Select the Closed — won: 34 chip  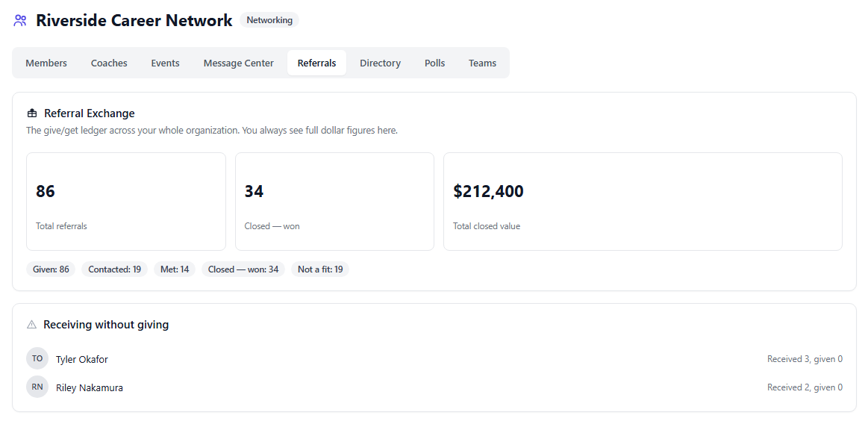pyautogui.click(x=243, y=269)
